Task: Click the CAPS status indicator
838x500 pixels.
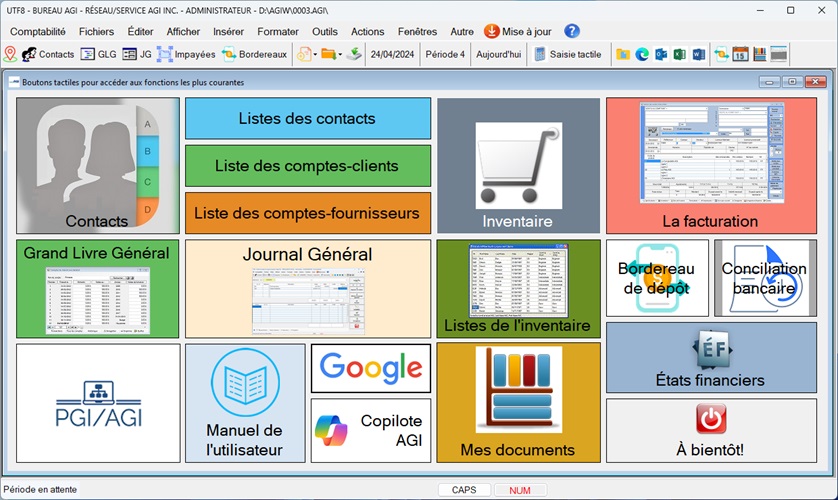Action: (464, 490)
